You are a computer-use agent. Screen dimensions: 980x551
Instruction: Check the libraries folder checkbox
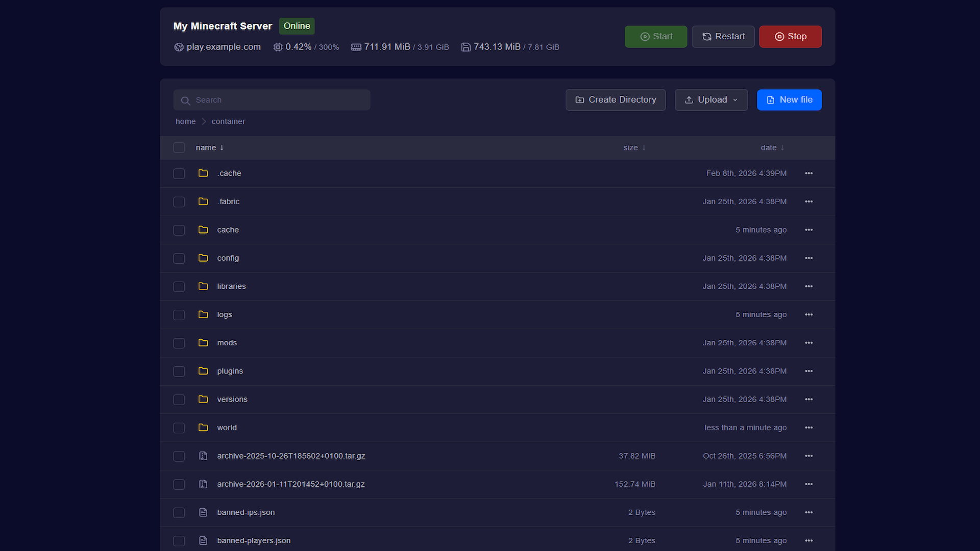coord(179,287)
